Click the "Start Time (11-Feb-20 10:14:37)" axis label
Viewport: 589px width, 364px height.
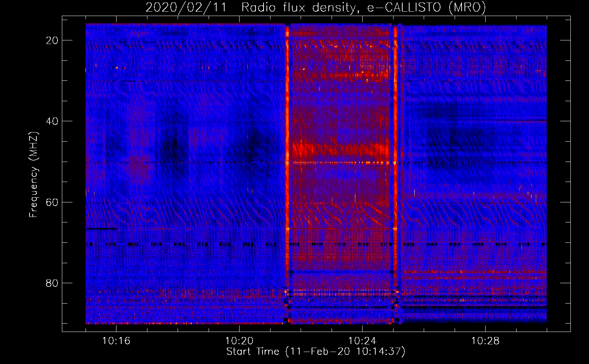(316, 352)
